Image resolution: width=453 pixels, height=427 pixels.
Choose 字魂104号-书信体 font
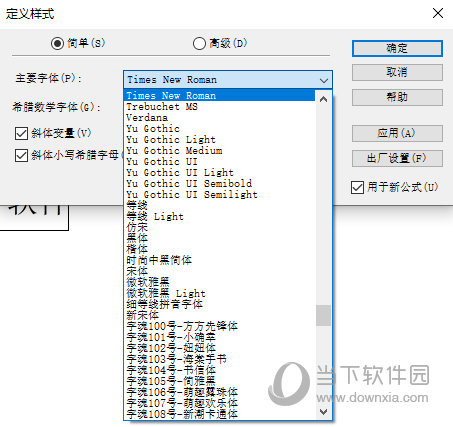[x=220, y=370]
